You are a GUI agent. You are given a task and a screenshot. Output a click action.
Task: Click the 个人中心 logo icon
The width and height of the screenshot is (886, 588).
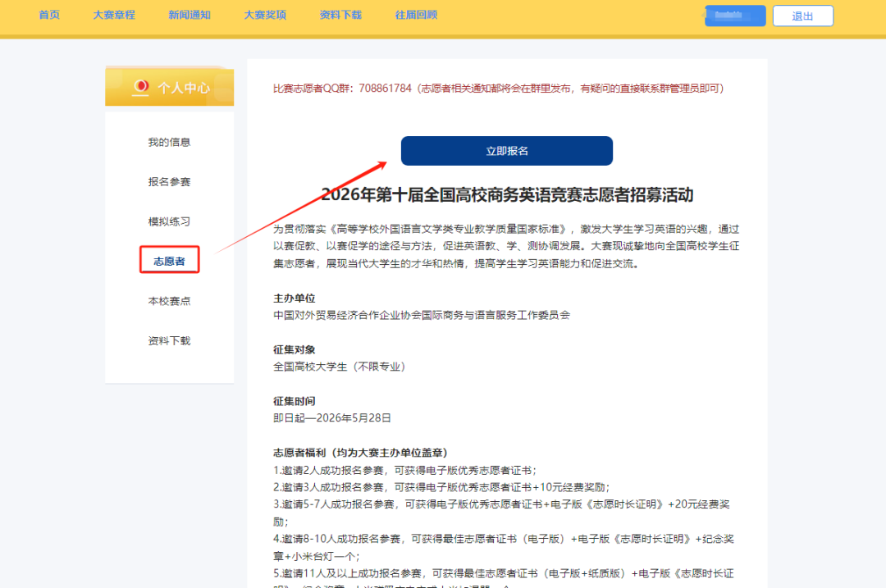(x=140, y=86)
